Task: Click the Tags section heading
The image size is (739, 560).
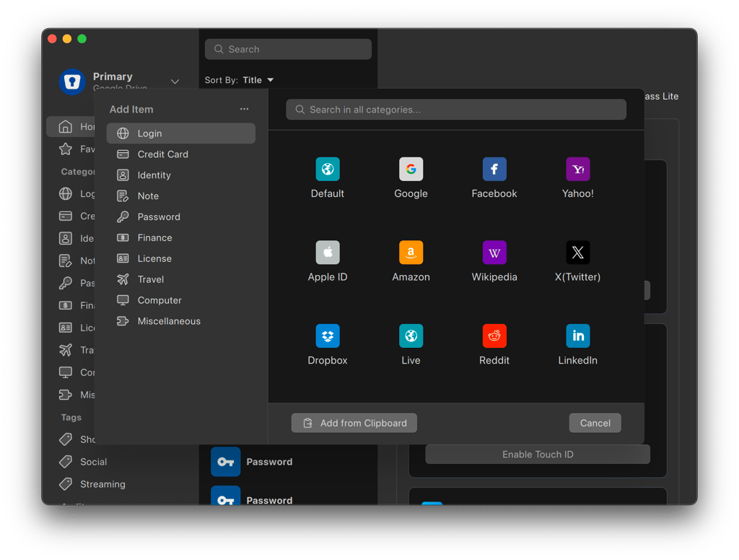Action: 71,417
